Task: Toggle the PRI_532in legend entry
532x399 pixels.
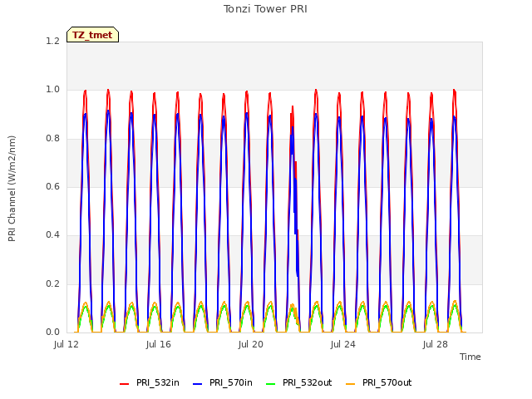Action: [150, 383]
